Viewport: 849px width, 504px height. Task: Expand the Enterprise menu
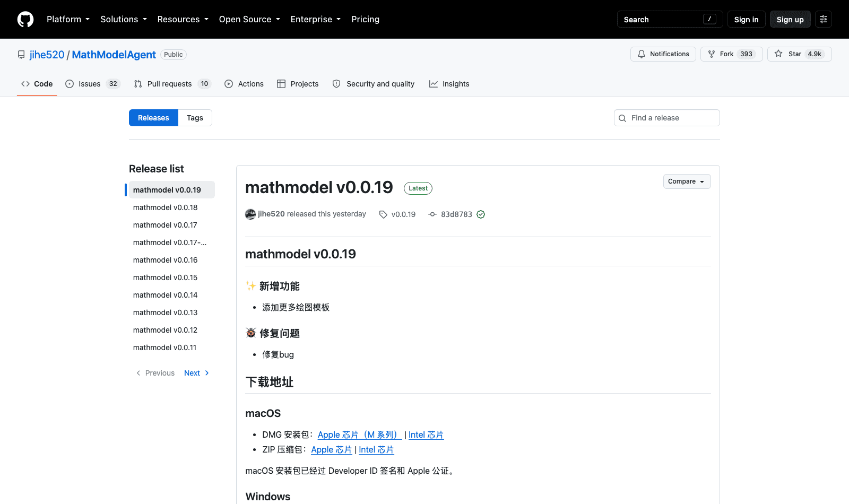point(315,19)
